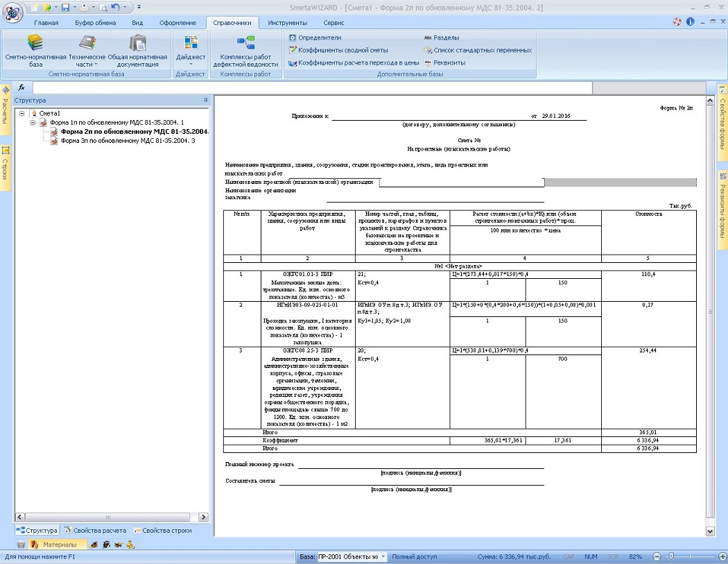Click the print icon in quick access toolbar
The width and height of the screenshot is (728, 564).
point(84,8)
